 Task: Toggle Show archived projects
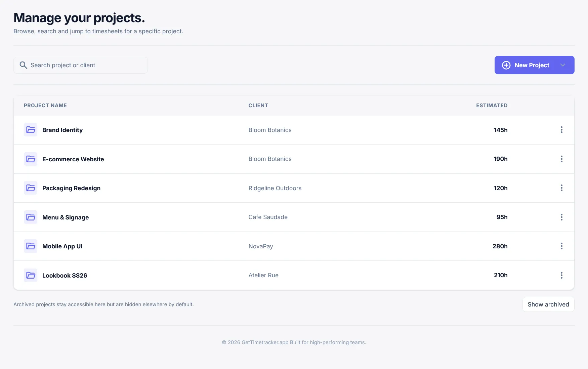point(548,304)
